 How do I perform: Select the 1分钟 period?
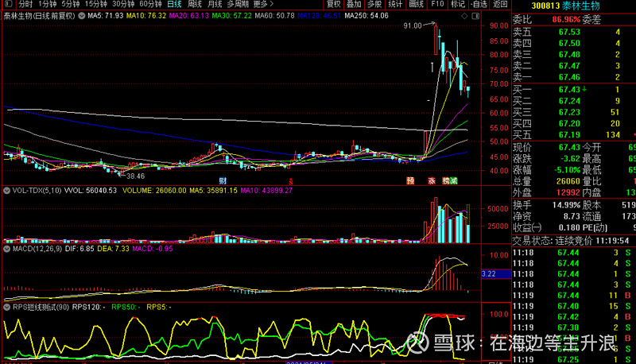pos(48,4)
